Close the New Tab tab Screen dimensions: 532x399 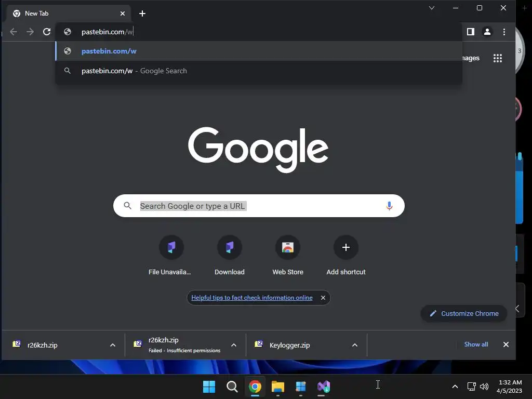[x=123, y=14]
